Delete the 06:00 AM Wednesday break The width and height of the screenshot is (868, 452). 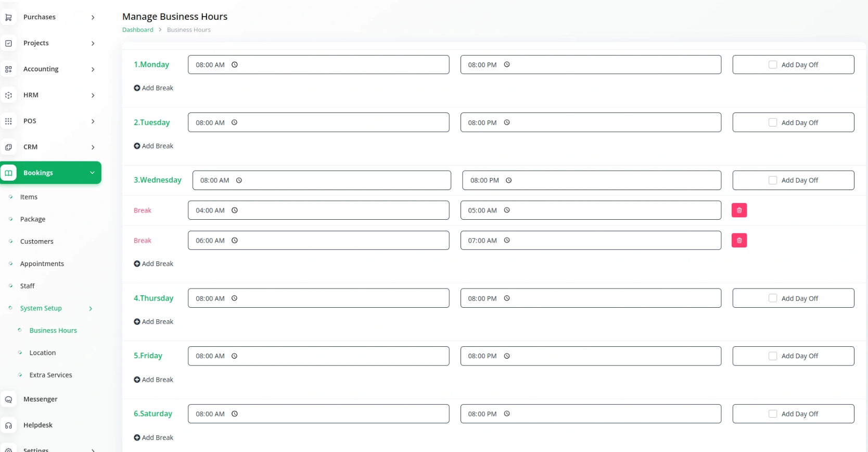pyautogui.click(x=739, y=241)
